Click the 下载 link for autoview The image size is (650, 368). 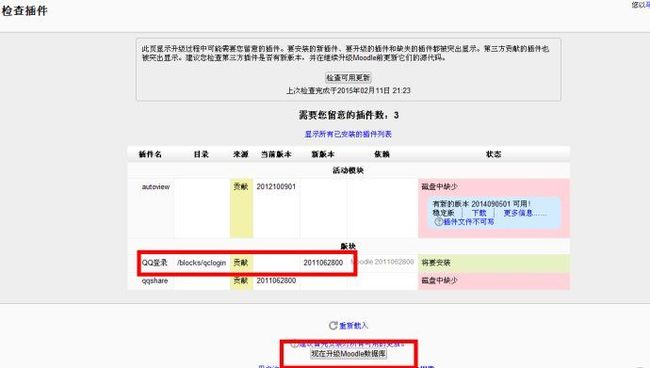coord(479,213)
